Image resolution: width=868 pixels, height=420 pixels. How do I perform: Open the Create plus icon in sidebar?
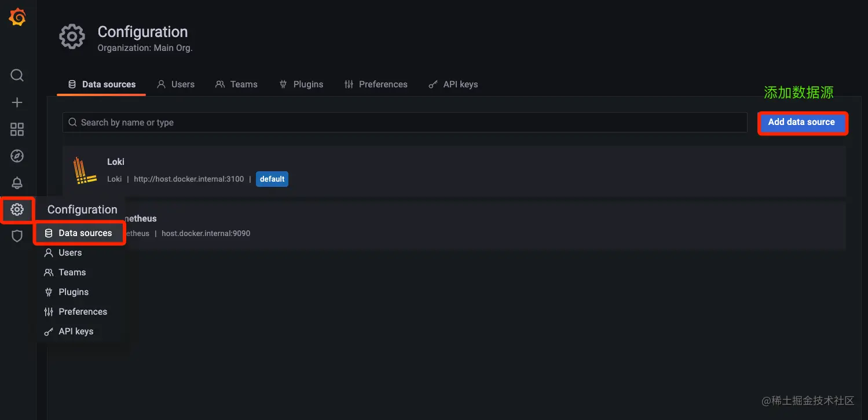(x=17, y=102)
